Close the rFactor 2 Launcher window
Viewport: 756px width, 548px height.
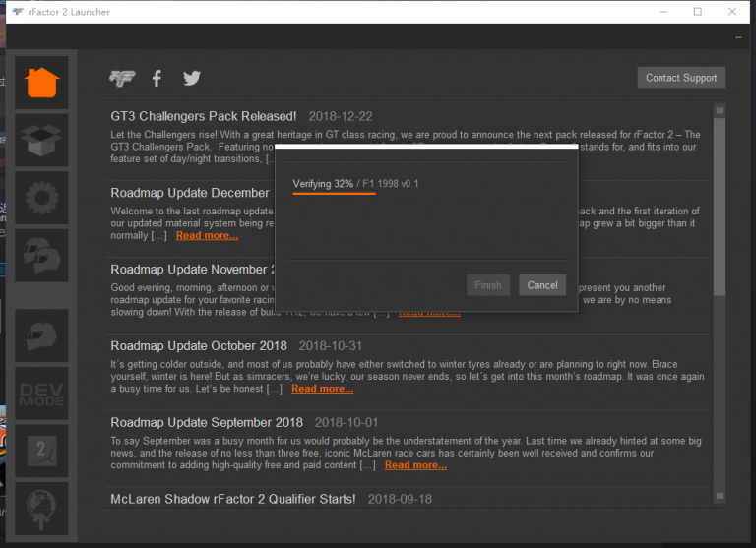click(732, 12)
